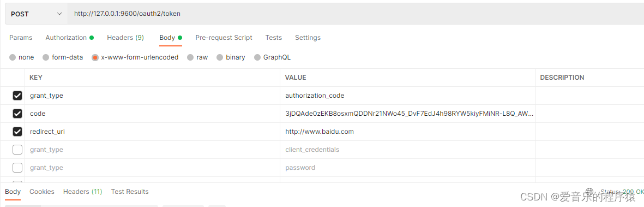644x207 pixels.
Task: Open the response Cookies tab
Action: [x=42, y=192]
